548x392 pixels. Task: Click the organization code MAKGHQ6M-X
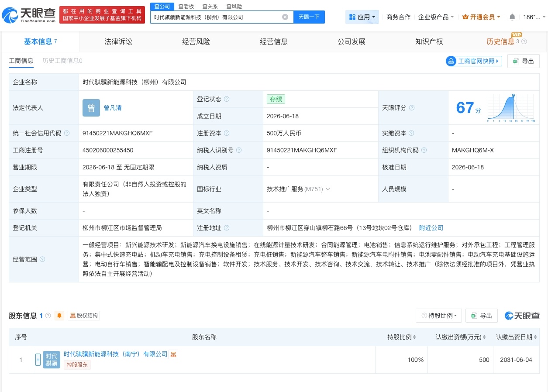coord(473,150)
